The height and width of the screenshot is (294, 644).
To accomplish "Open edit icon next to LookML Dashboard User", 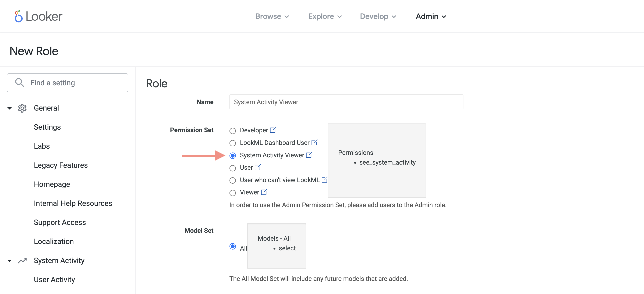I will click(315, 142).
